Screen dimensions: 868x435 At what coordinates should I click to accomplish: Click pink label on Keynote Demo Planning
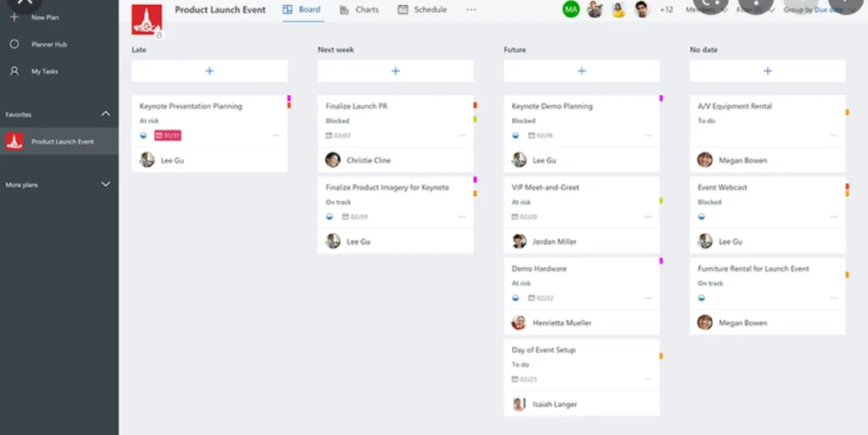click(x=661, y=98)
